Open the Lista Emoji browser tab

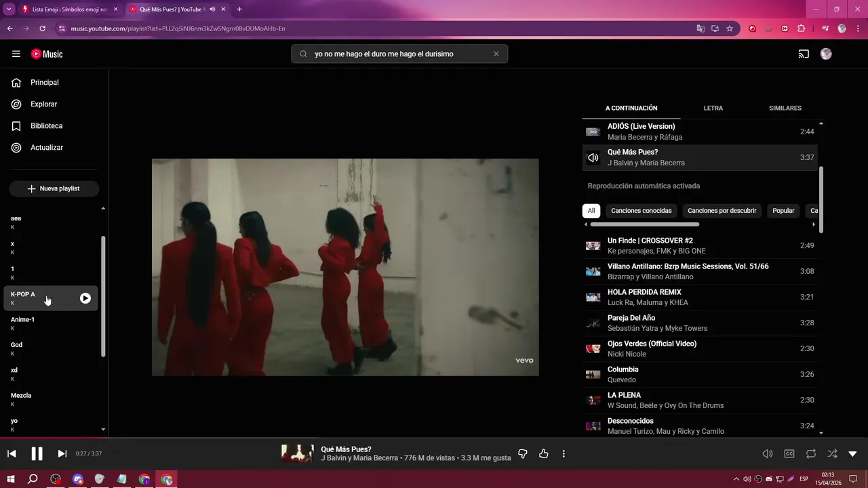click(x=70, y=9)
